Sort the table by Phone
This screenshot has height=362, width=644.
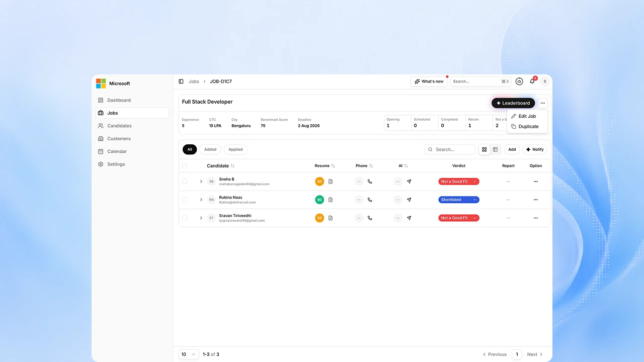[x=371, y=166]
